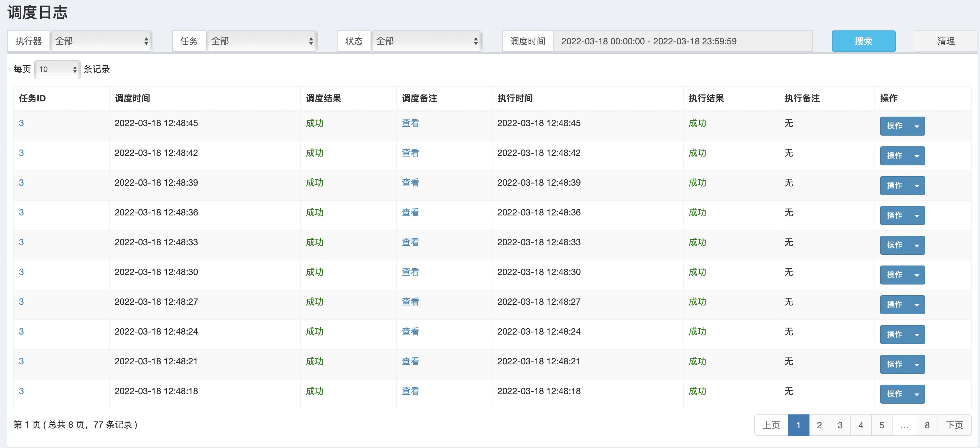Screen dimensions: 980x448
Task: Expand 操作 caret for row 12:48:18
Action: click(917, 394)
